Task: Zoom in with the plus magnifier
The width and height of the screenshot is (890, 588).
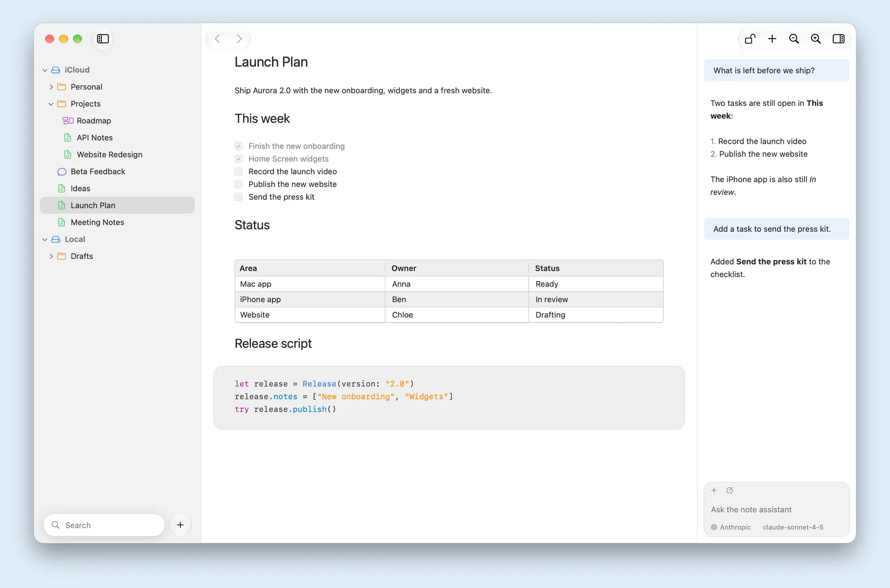Action: pos(816,39)
